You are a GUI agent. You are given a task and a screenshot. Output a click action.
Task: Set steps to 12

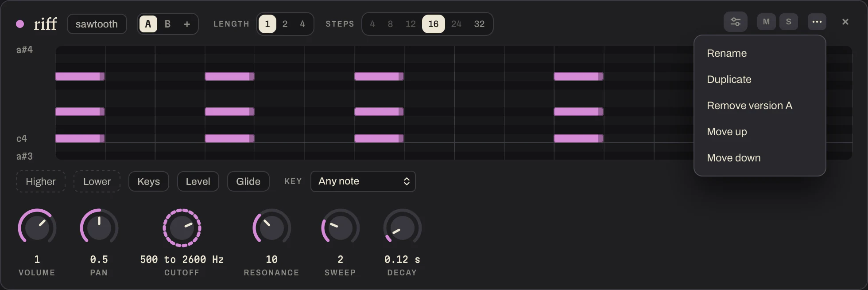tap(411, 24)
